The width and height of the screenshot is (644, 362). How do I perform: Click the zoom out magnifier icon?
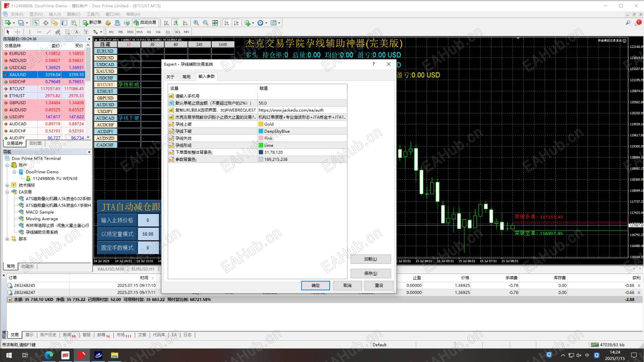pyautogui.click(x=206, y=23)
